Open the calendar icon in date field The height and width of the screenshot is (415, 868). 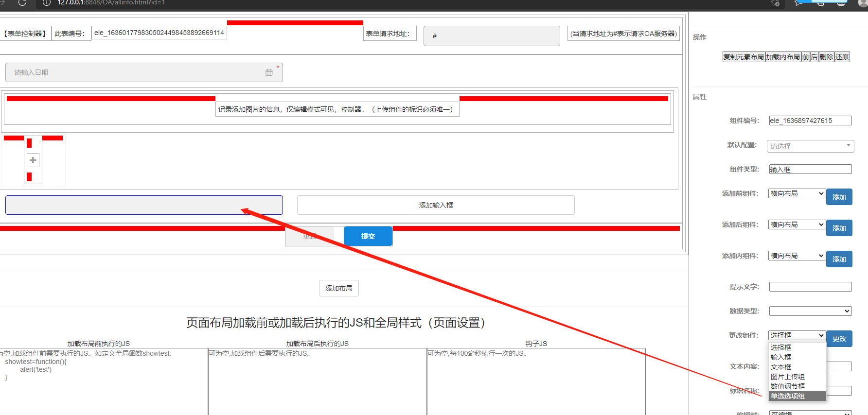click(x=269, y=72)
